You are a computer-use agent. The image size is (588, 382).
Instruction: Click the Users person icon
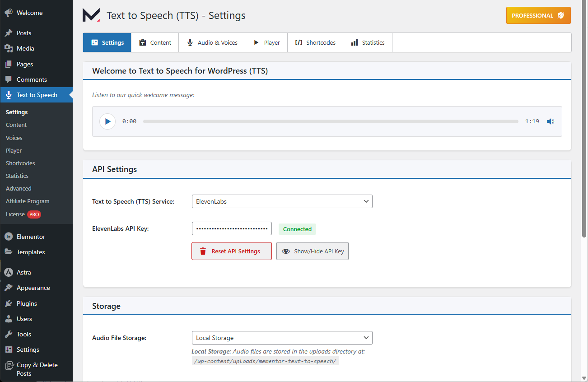coord(8,319)
